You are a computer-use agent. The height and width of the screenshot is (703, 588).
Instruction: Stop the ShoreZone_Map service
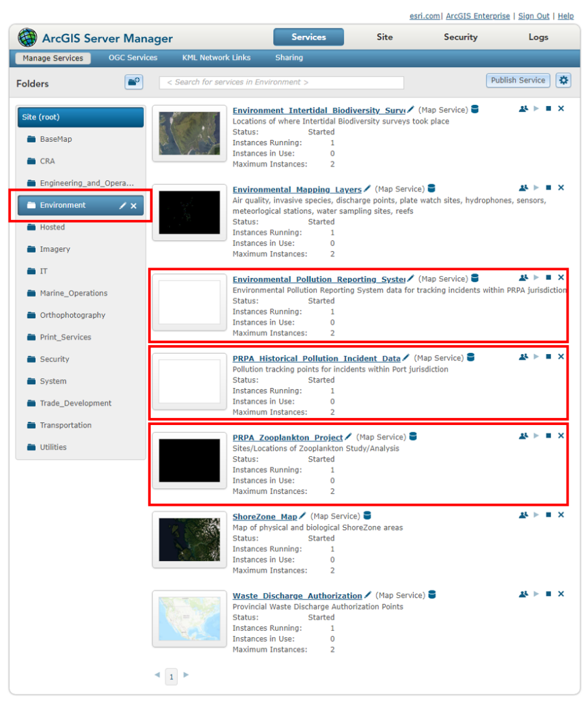click(x=548, y=515)
